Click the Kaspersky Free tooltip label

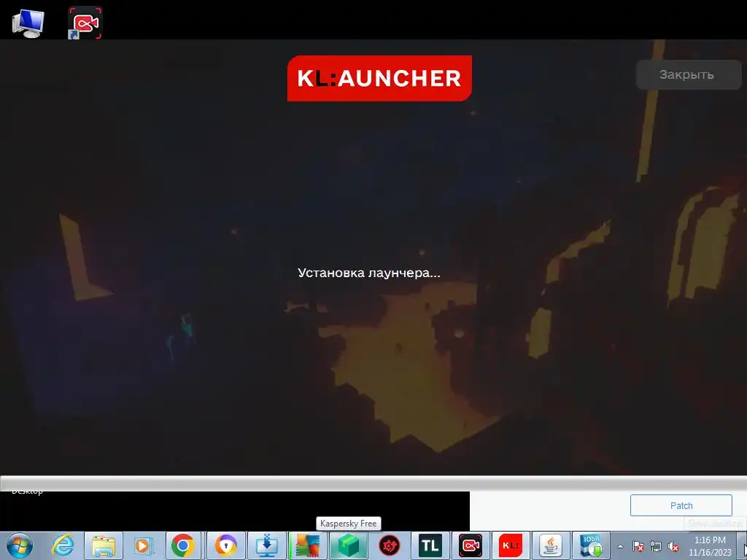(x=348, y=524)
